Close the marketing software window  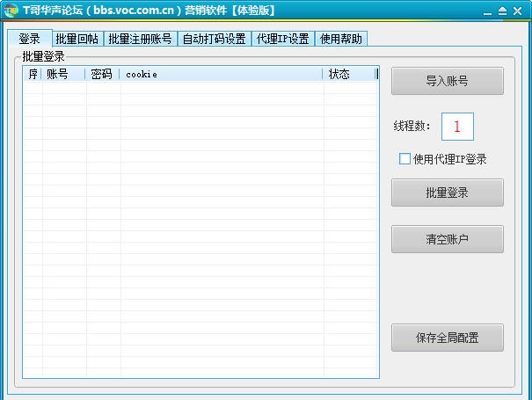517,11
